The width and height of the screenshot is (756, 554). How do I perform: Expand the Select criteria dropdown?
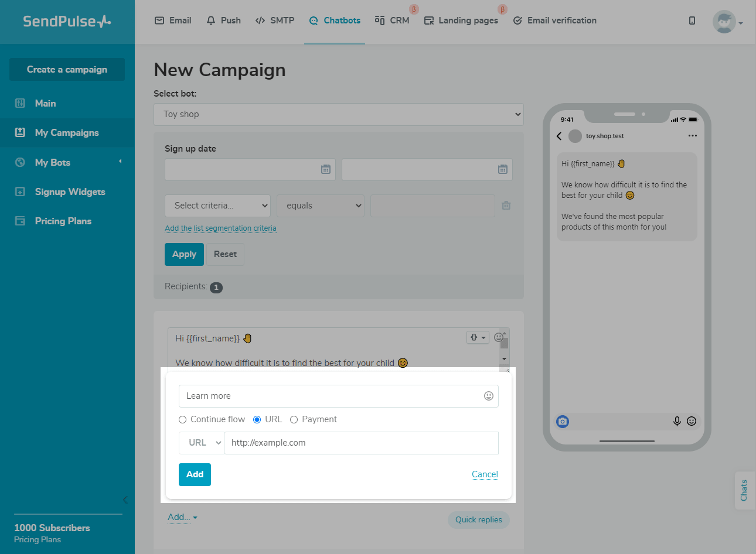click(217, 206)
